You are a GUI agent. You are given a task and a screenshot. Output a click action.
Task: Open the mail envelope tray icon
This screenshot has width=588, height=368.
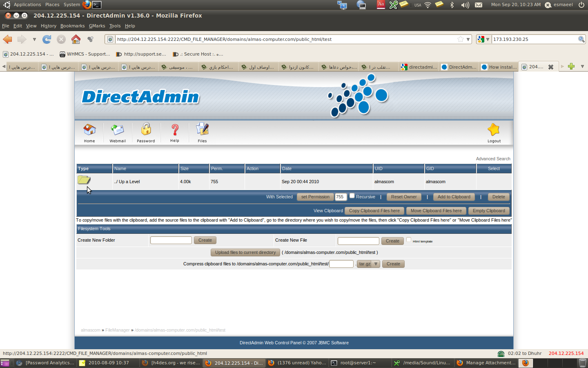click(x=479, y=5)
